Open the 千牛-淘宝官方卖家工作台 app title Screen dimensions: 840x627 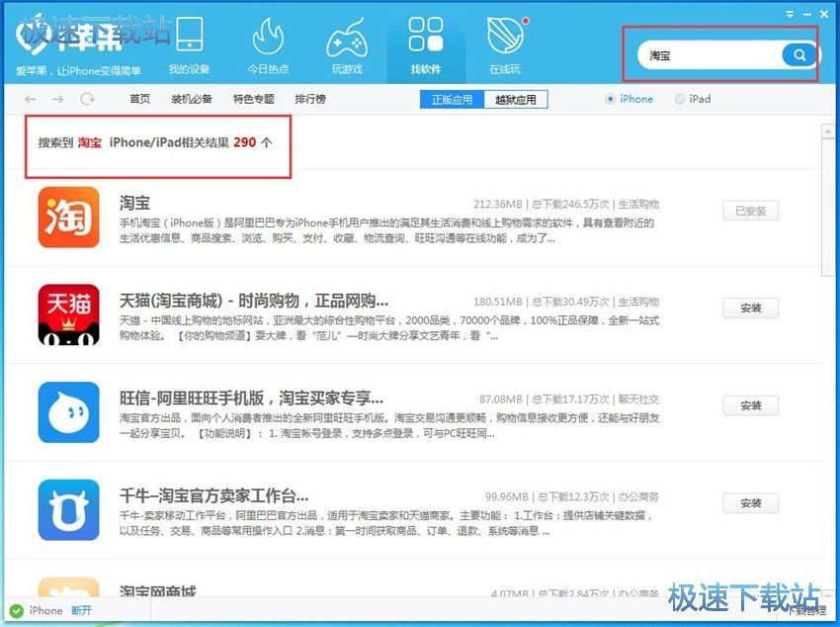tap(213, 495)
